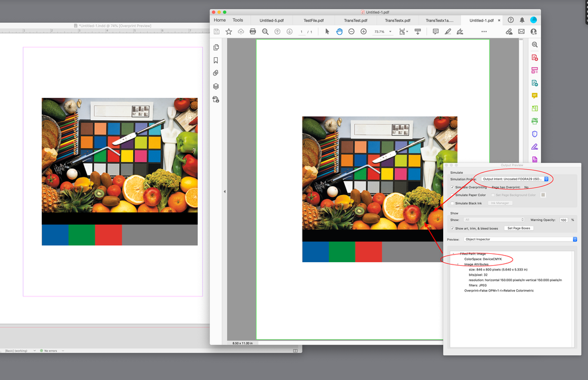Go to the previous page with up arrow

277,32
